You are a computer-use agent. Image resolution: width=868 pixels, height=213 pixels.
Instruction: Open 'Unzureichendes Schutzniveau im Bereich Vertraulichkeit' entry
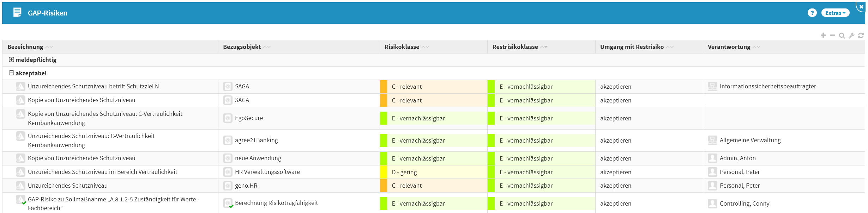tap(102, 172)
